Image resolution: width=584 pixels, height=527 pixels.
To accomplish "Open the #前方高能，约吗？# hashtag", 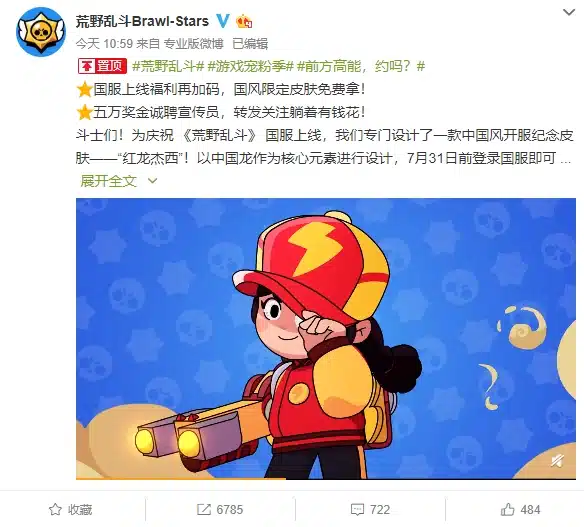I will coord(361,66).
